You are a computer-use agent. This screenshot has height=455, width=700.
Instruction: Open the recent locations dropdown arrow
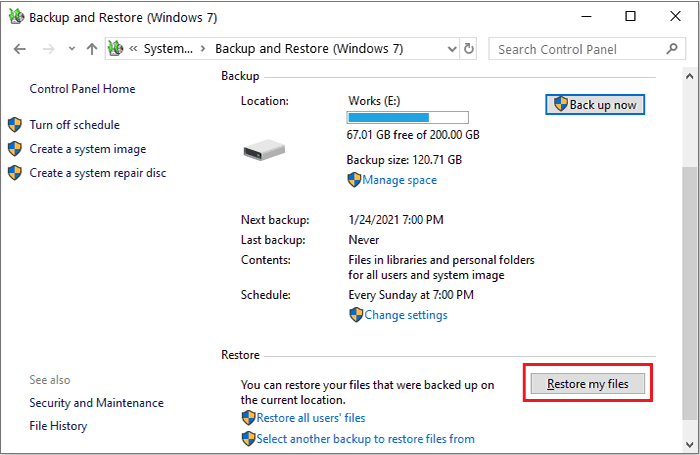pyautogui.click(x=71, y=49)
